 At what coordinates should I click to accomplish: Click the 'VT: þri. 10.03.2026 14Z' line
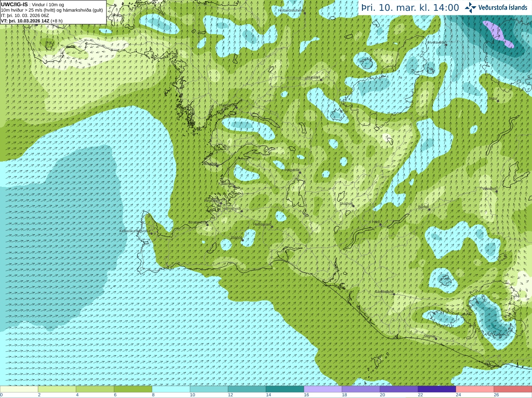[x=32, y=21]
